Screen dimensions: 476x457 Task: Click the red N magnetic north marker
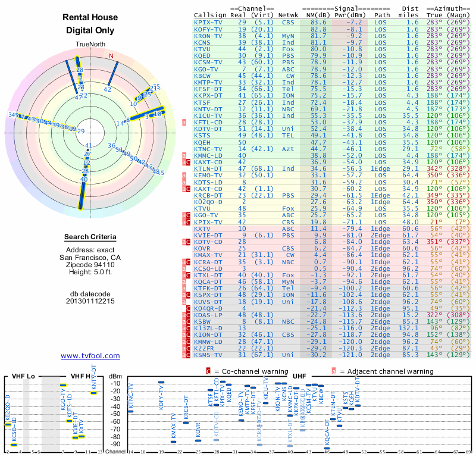point(111,56)
